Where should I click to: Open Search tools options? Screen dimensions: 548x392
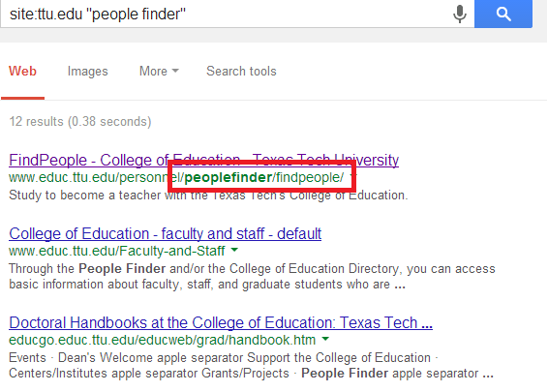tap(241, 72)
